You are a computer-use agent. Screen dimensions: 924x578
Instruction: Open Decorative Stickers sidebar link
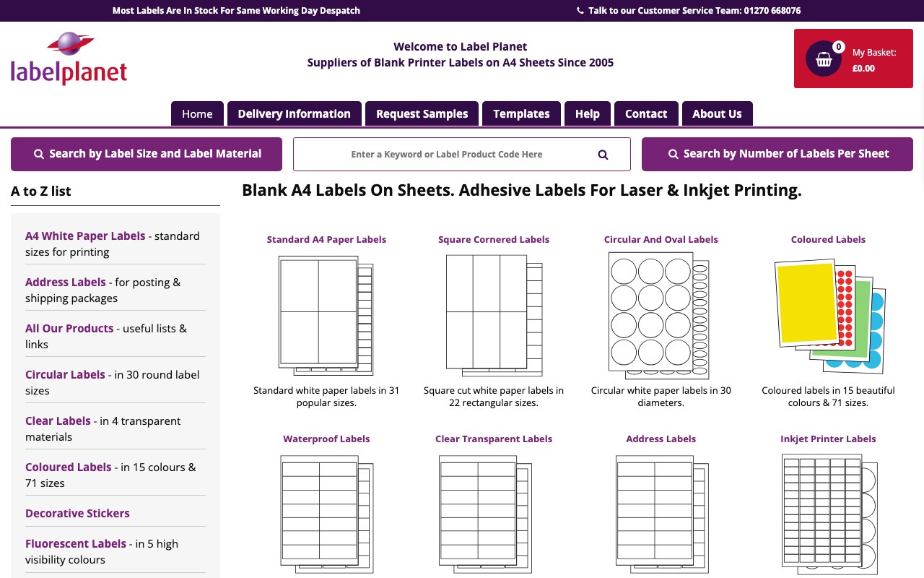click(x=77, y=513)
